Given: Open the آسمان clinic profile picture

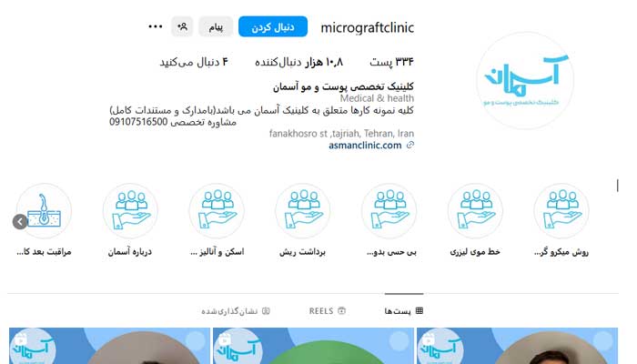Looking at the screenshot, I should [x=525, y=80].
